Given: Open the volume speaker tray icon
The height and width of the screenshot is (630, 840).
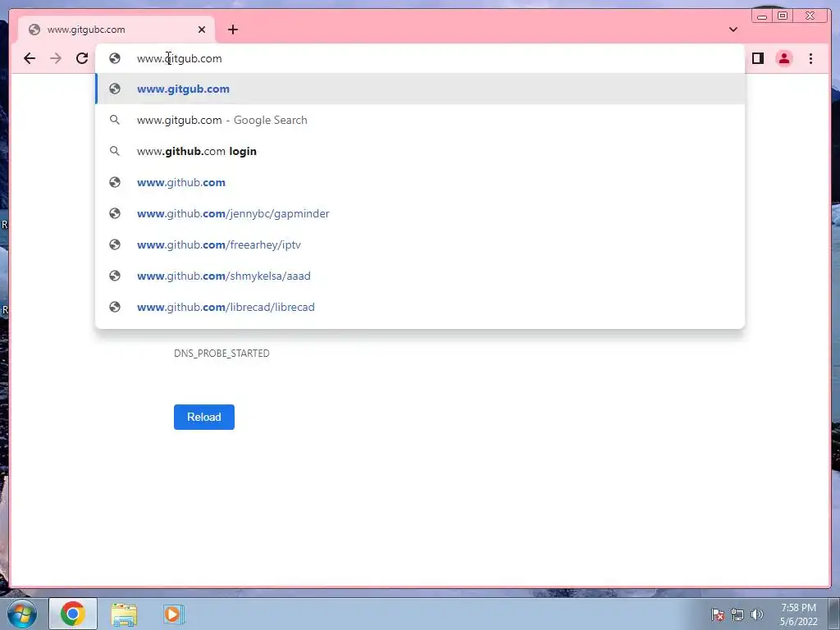Looking at the screenshot, I should click(x=756, y=614).
